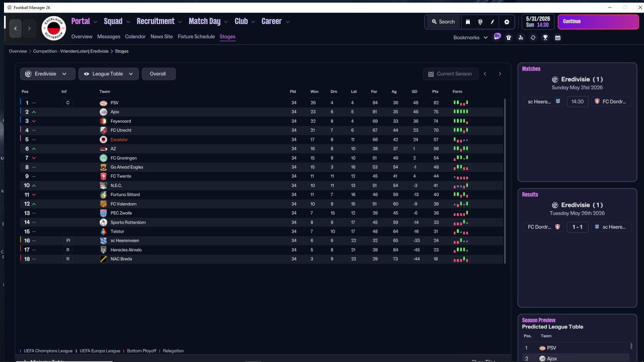Click the Overview breadcrumb link

(18, 51)
